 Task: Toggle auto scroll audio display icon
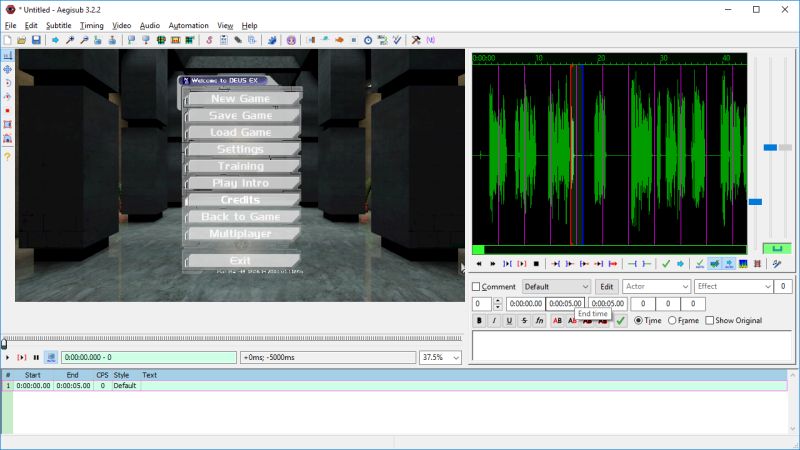point(729,264)
